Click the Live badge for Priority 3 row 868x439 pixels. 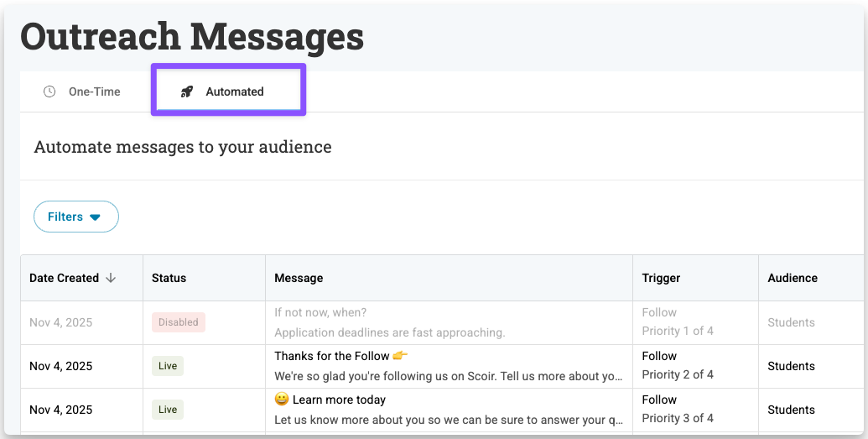168,410
